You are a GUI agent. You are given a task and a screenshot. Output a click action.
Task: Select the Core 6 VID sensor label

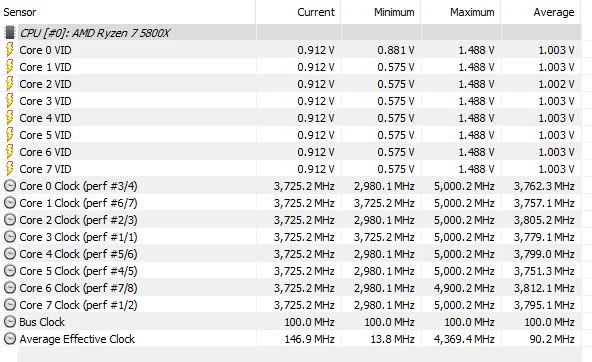point(45,152)
